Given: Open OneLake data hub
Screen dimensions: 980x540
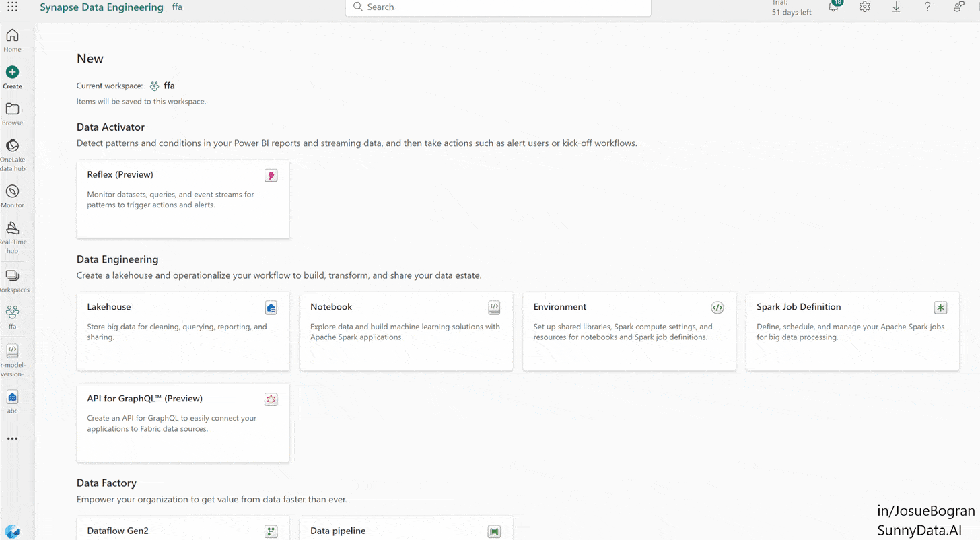Looking at the screenshot, I should point(12,155).
